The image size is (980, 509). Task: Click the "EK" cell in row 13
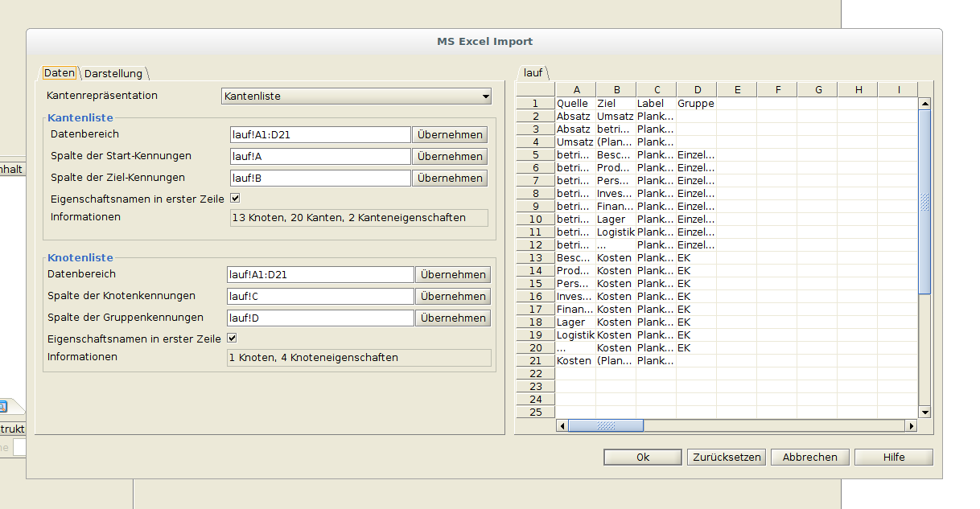[697, 257]
